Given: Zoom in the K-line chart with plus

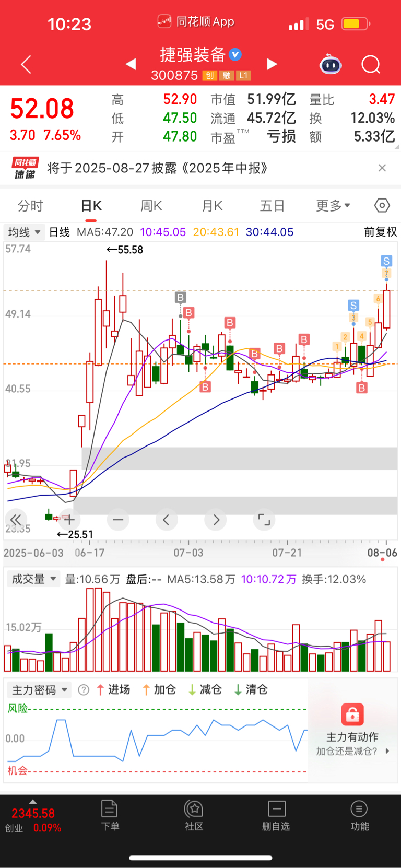Looking at the screenshot, I should [69, 520].
